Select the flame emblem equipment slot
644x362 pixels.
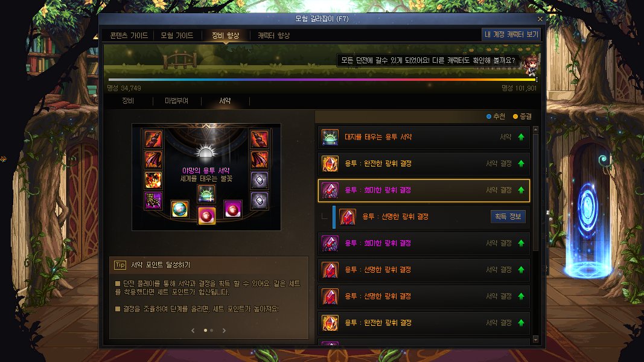153,180
